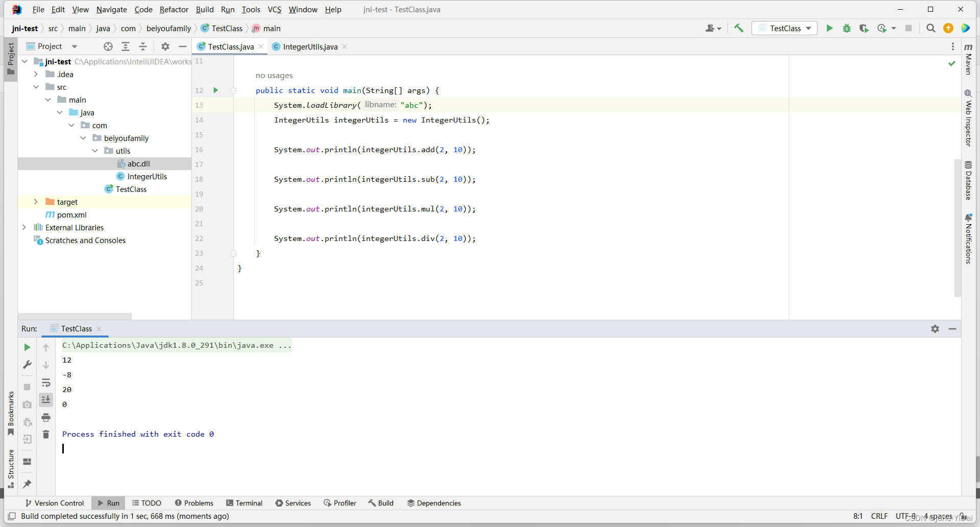
Task: Open Search Everywhere magnifier icon
Action: coord(931,28)
